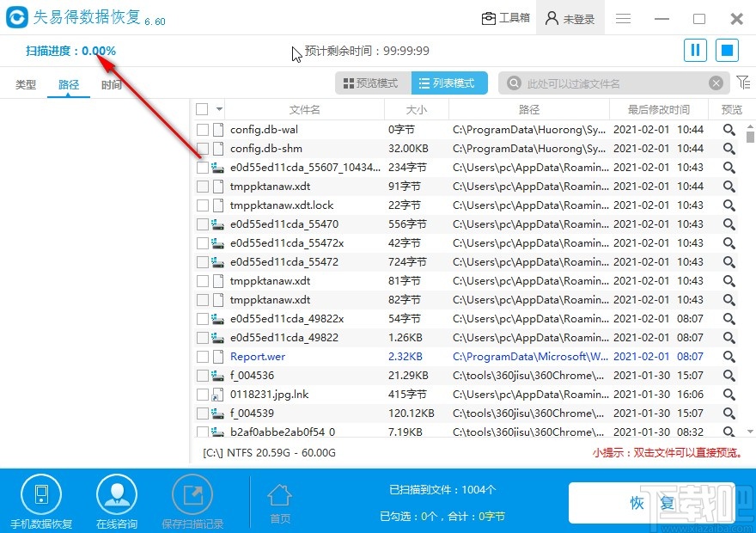Preview e0d55ed11cda_49822 with magnifier
This screenshot has width=756, height=533.
729,338
